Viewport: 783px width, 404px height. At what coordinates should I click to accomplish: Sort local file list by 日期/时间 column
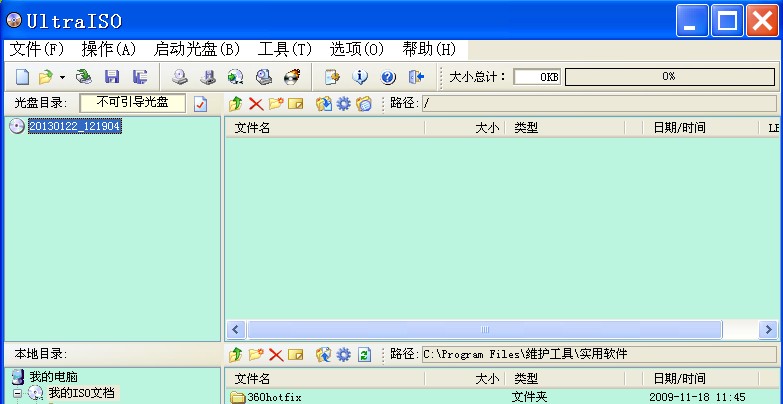coord(701,379)
